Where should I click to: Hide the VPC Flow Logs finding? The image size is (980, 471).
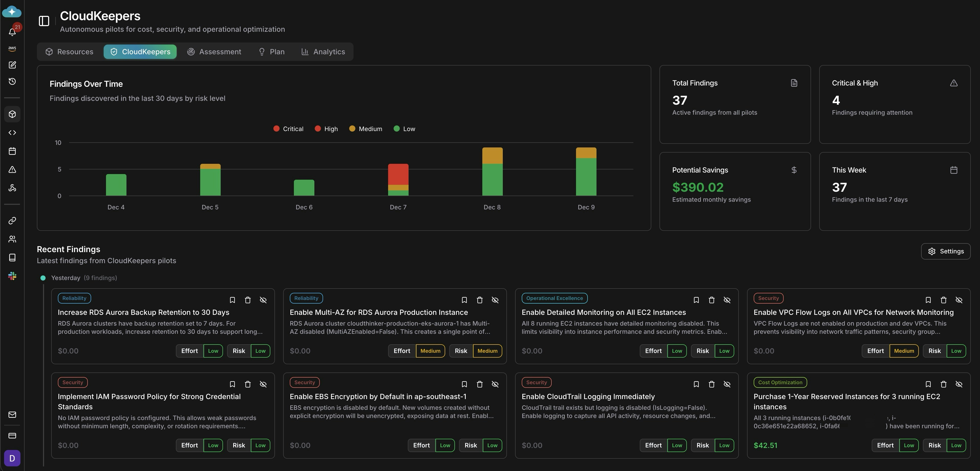(x=959, y=300)
